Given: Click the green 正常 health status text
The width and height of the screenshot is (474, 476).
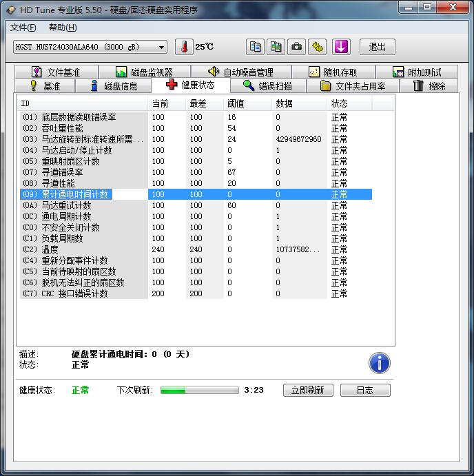Looking at the screenshot, I should [80, 390].
